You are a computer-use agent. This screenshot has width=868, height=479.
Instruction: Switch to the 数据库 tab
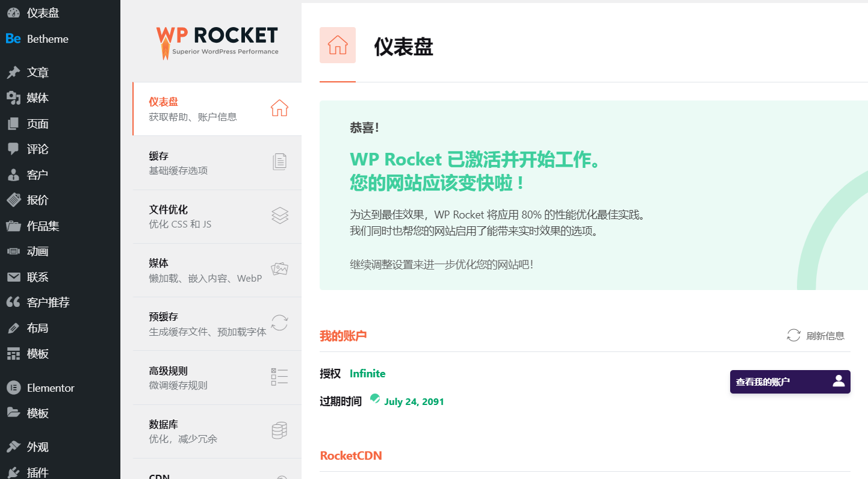coord(217,431)
